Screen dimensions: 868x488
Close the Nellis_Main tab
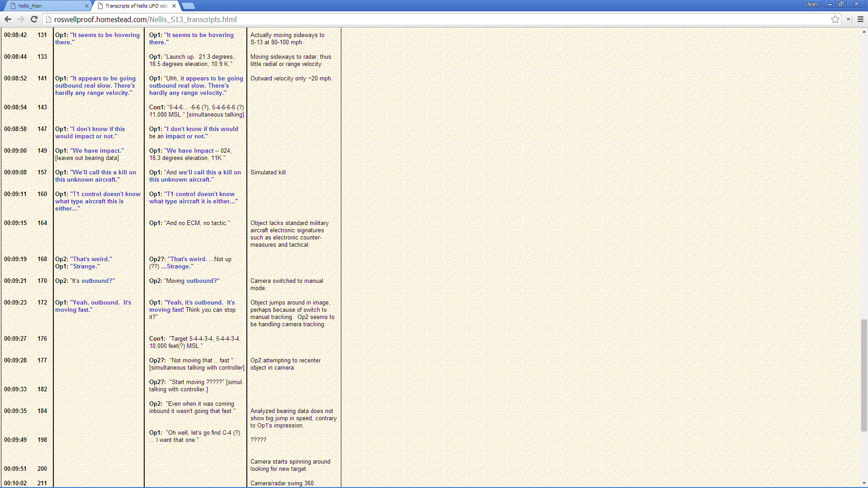pos(86,6)
